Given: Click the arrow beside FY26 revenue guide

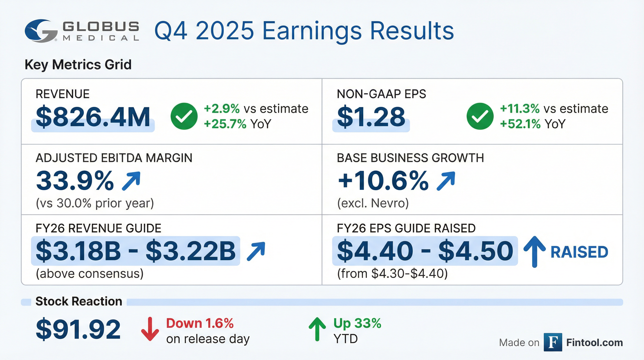Looking at the screenshot, I should click(256, 251).
